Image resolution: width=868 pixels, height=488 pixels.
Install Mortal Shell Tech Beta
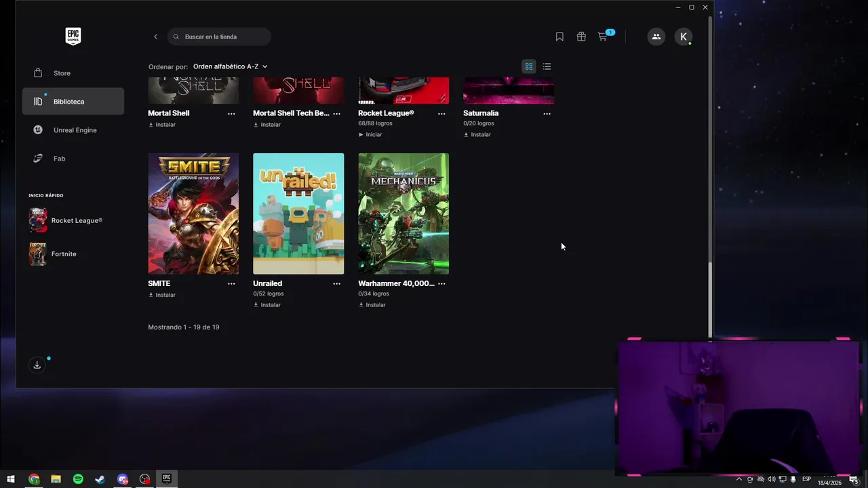(x=267, y=125)
